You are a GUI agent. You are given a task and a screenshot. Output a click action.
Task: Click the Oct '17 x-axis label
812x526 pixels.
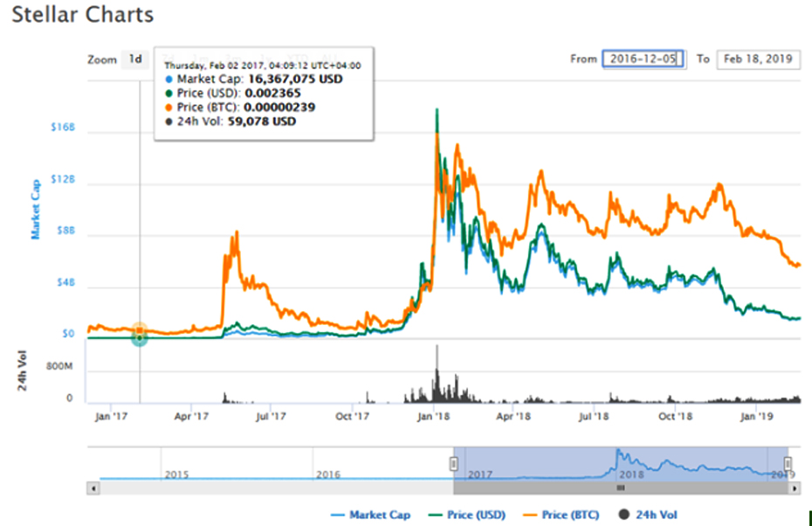(x=352, y=416)
